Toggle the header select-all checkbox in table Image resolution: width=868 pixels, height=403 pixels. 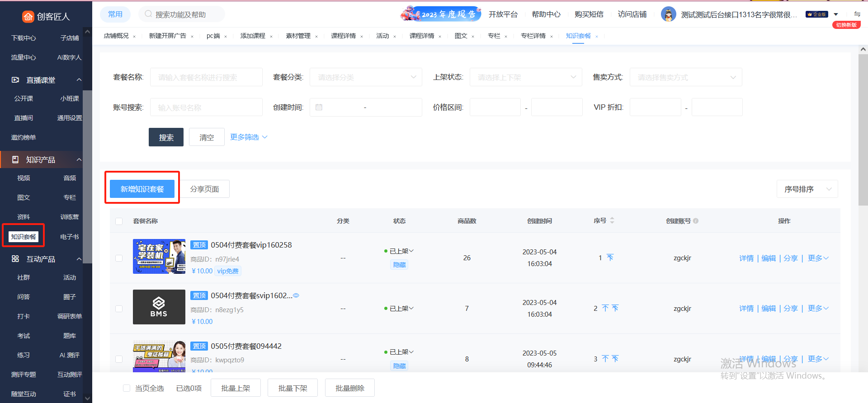tap(119, 221)
